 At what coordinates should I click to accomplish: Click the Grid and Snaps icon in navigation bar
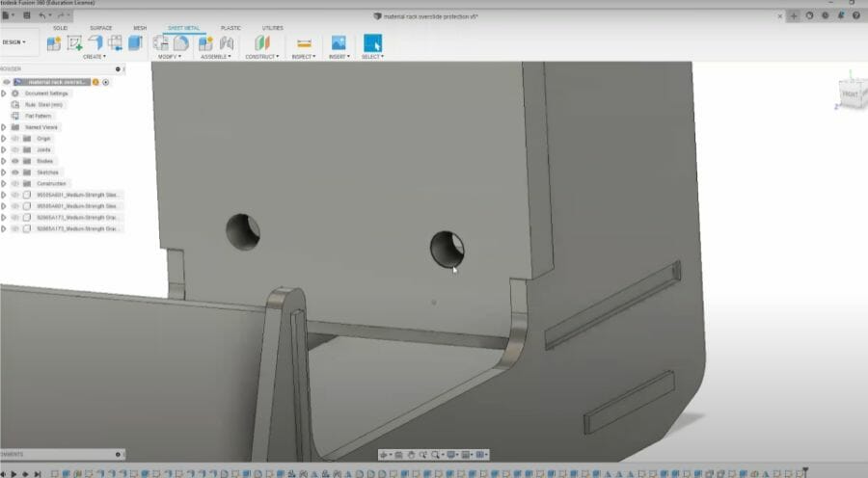coord(466,455)
